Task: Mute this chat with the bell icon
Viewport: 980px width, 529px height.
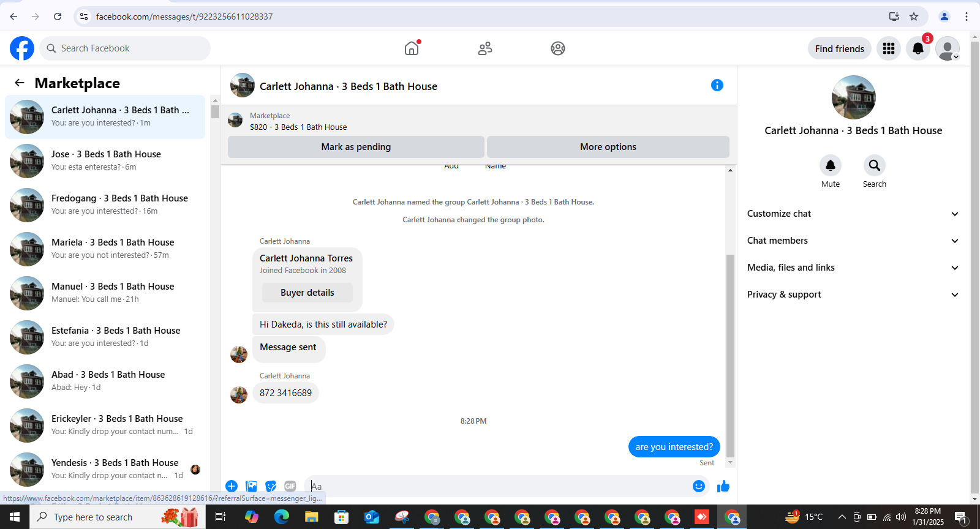Action: pos(831,165)
